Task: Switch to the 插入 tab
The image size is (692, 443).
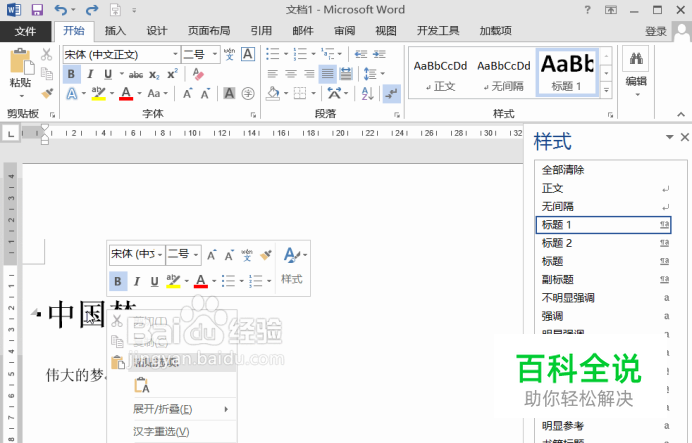Action: click(x=115, y=30)
